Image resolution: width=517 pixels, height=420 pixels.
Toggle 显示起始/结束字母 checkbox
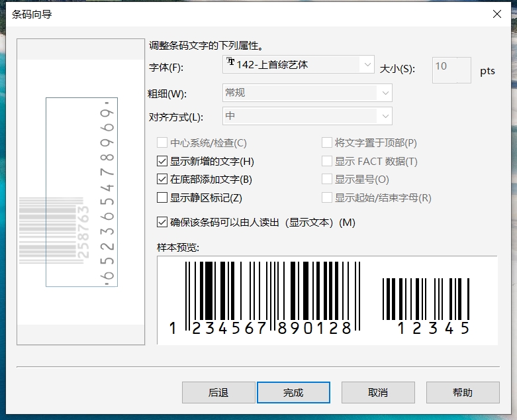pyautogui.click(x=327, y=197)
